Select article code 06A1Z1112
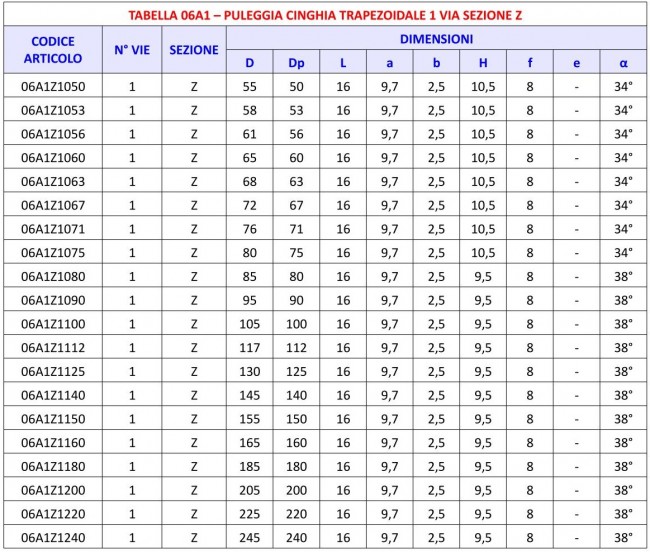The image size is (650, 552). point(53,348)
